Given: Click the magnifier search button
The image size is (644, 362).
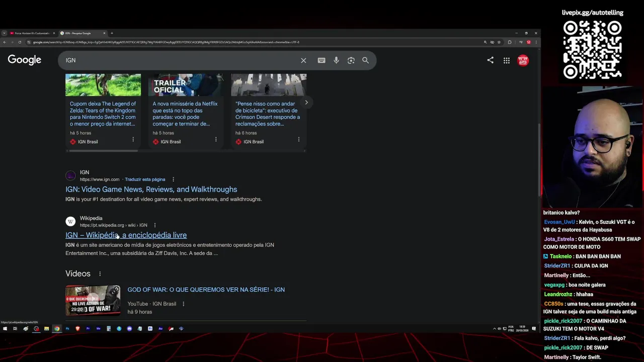Looking at the screenshot, I should 366,60.
